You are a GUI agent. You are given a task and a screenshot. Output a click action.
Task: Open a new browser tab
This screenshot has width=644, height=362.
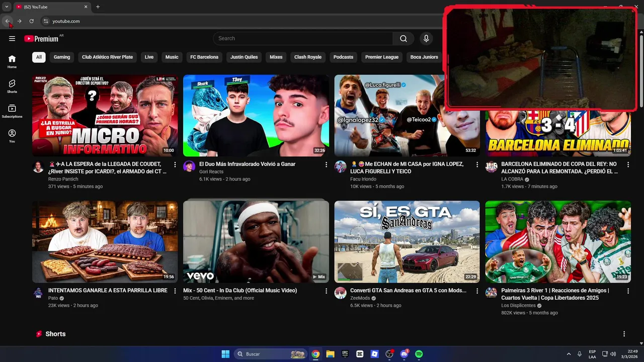(x=98, y=7)
